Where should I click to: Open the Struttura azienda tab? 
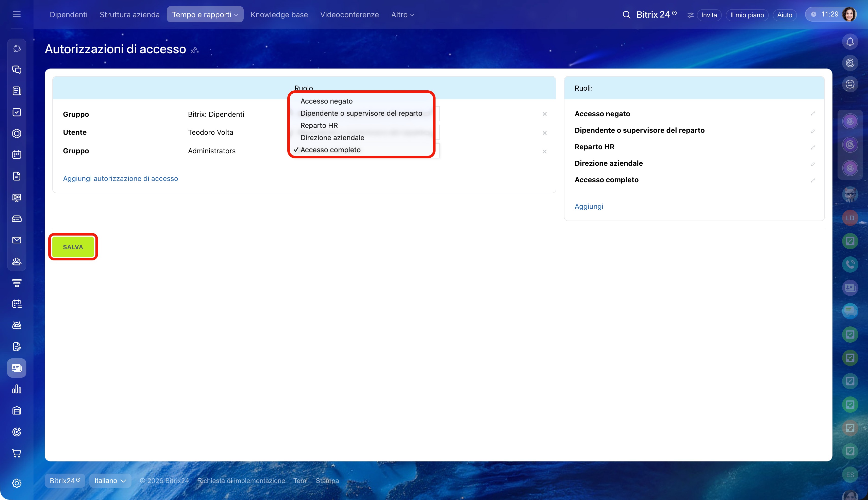(x=129, y=15)
